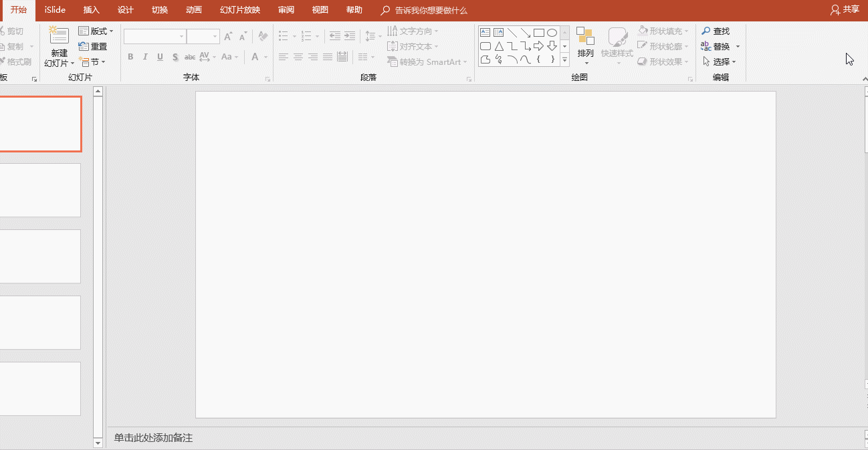This screenshot has width=868, height=450.
Task: Click the decrease font size icon
Action: click(243, 36)
